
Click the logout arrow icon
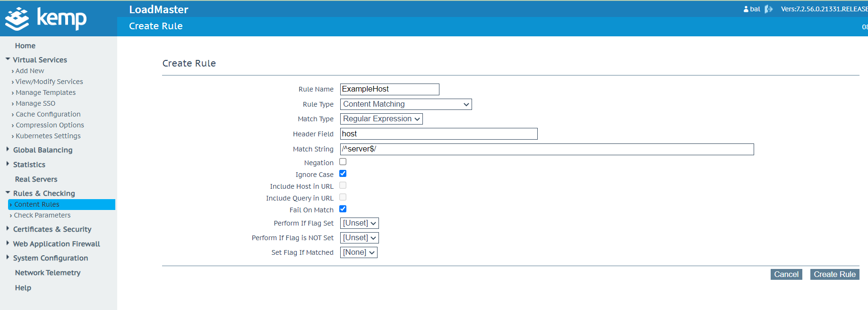(x=768, y=9)
